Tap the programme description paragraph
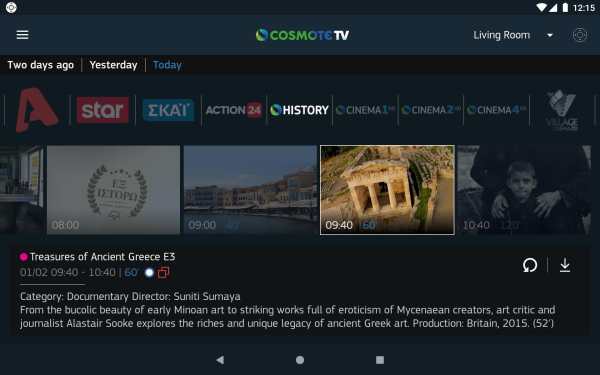The height and width of the screenshot is (375, 600). (288, 316)
